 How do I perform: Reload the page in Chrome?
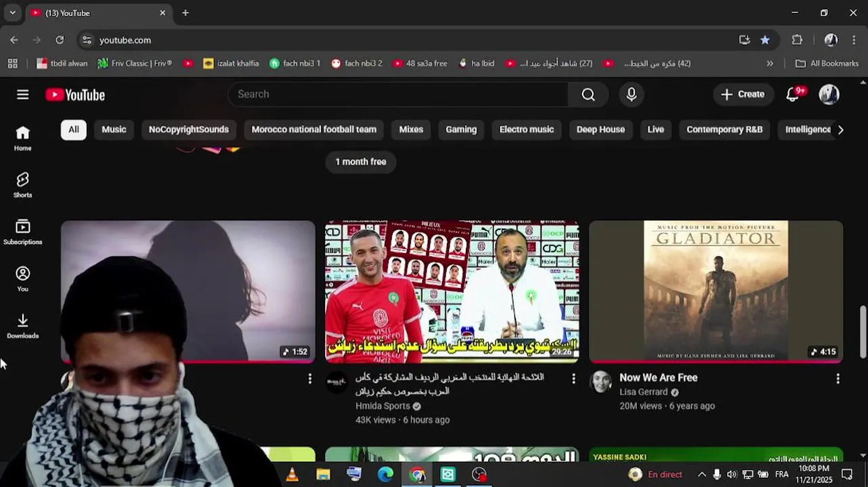click(x=59, y=40)
